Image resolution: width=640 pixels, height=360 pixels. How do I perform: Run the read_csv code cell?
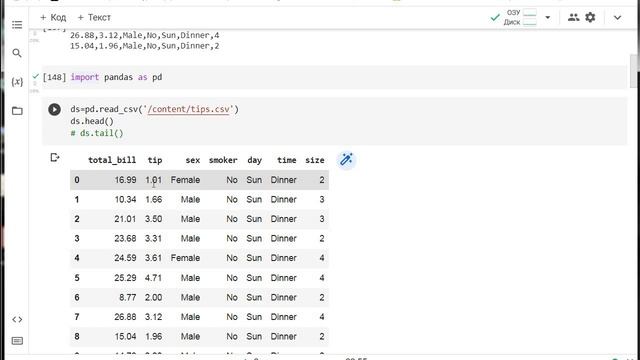54,109
